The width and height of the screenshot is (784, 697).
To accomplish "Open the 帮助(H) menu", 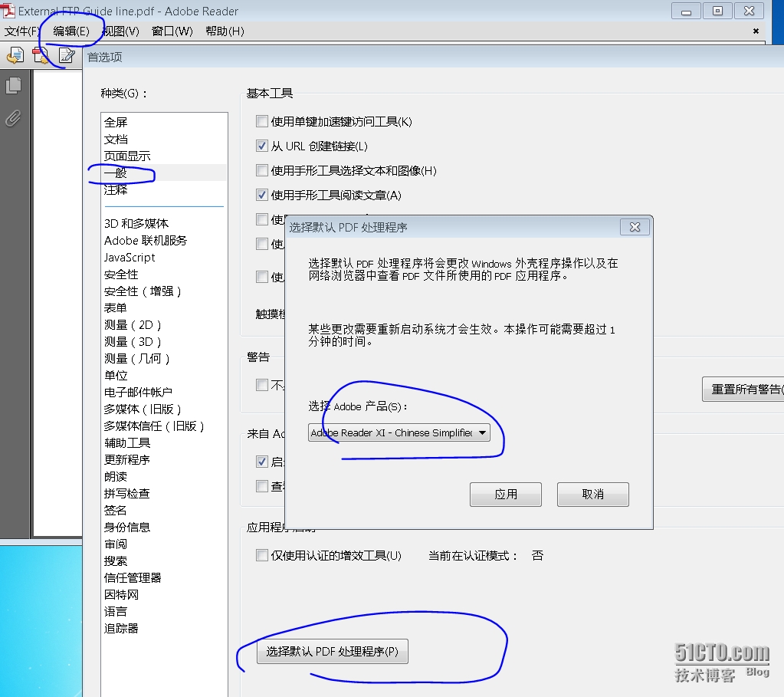I will coord(225,31).
